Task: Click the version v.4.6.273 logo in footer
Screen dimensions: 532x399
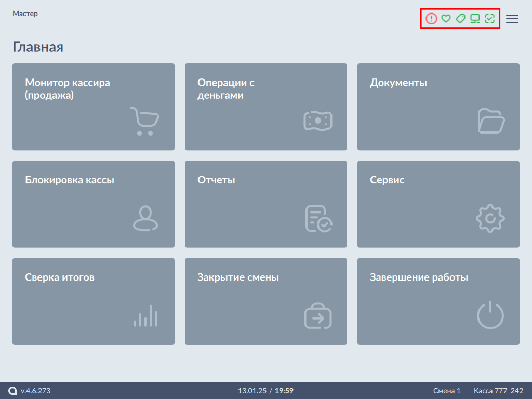Action: 30,391
